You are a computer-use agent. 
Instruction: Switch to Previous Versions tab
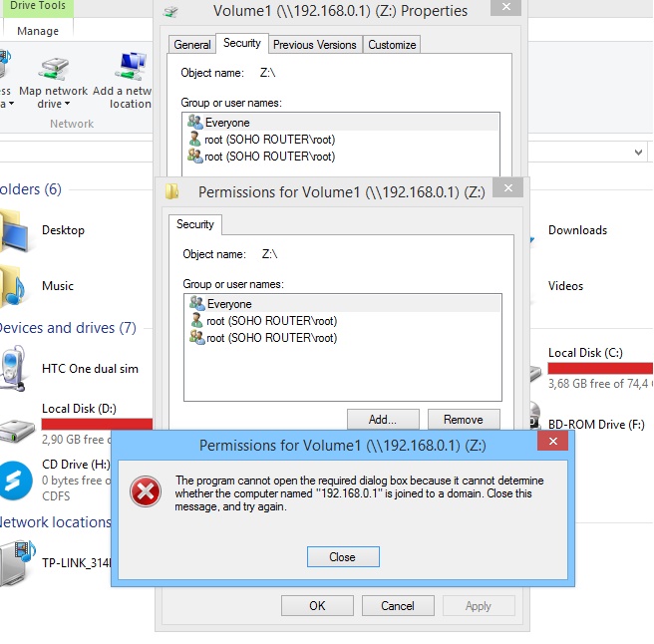click(x=315, y=45)
